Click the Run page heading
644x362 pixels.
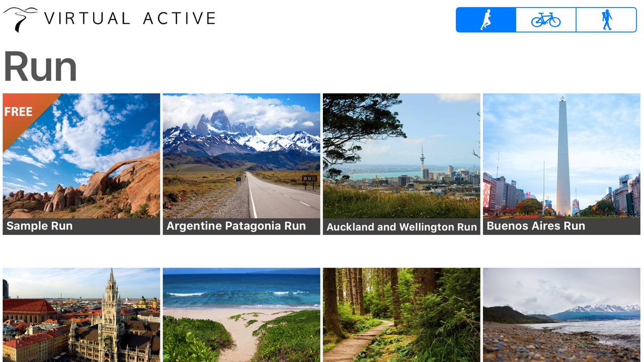tap(40, 66)
